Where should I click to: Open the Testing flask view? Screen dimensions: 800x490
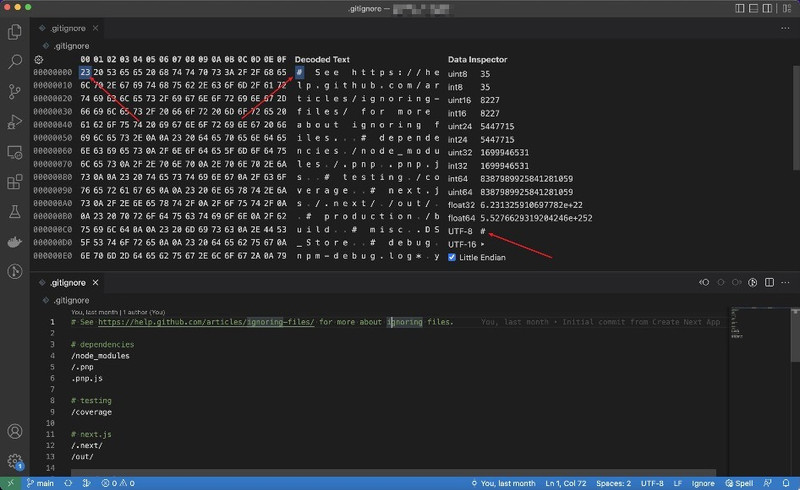click(x=15, y=211)
